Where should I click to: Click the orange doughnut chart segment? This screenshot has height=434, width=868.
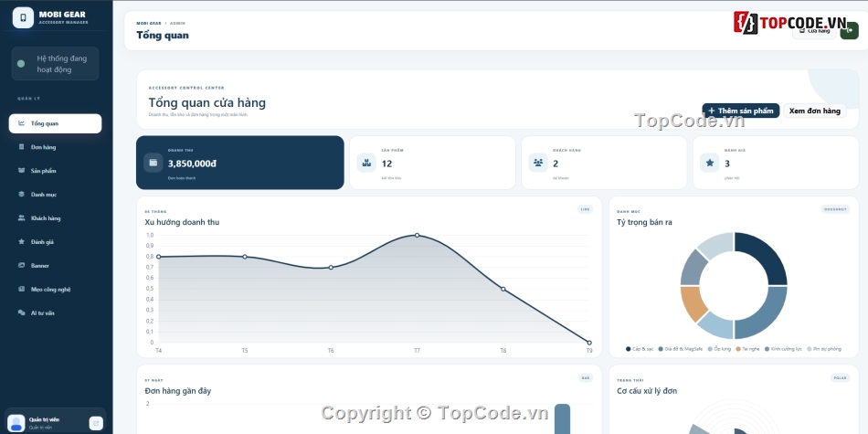point(692,302)
